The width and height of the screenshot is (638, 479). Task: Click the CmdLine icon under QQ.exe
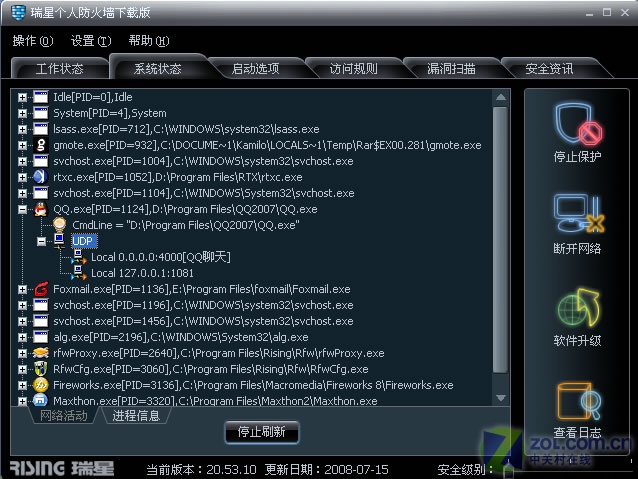(x=59, y=225)
